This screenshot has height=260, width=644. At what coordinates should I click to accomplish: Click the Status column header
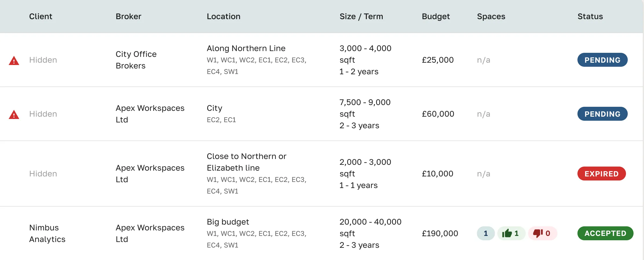tap(590, 17)
